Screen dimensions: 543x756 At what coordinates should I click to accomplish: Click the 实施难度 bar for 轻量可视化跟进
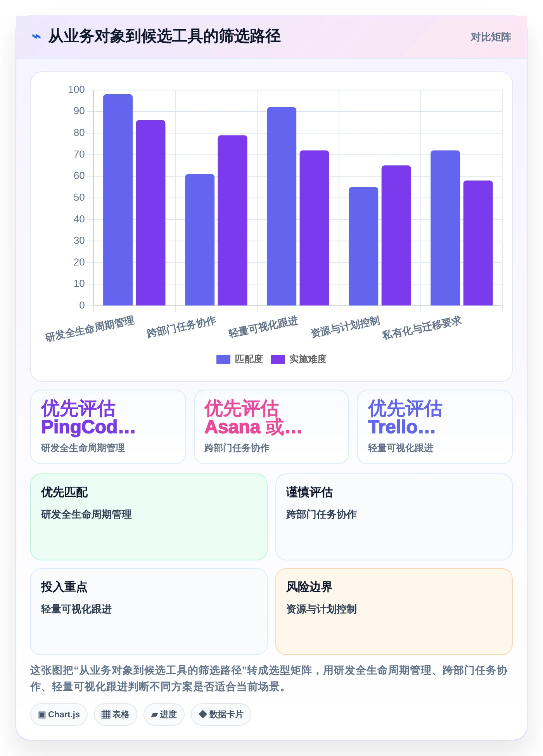click(x=314, y=228)
